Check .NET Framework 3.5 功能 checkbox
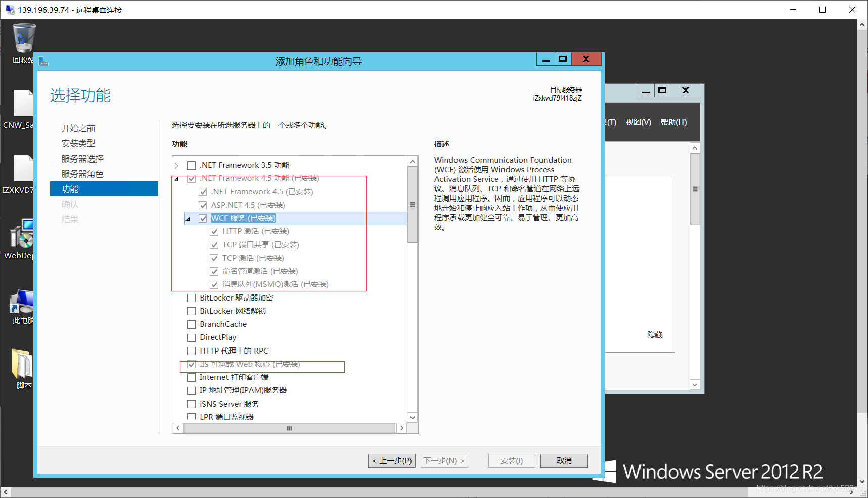Screen dimensions: 868x498 pyautogui.click(x=191, y=165)
